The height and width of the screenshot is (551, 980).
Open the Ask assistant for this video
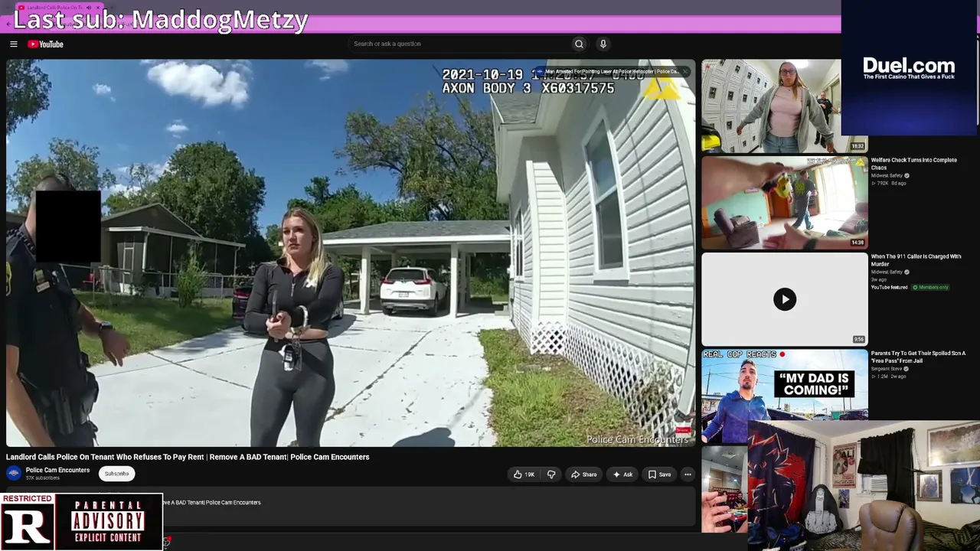point(622,474)
